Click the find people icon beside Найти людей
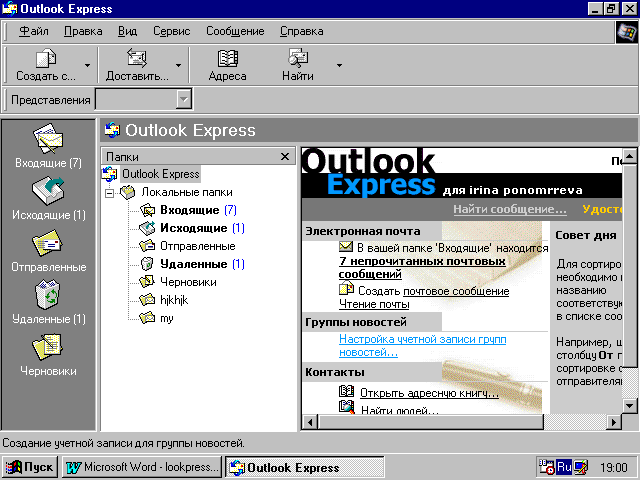 [347, 407]
